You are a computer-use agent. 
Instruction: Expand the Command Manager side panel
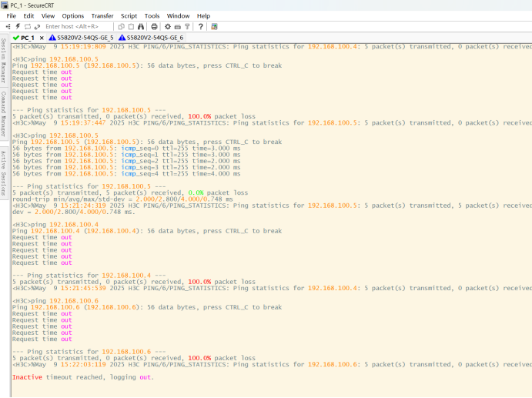[x=4, y=114]
